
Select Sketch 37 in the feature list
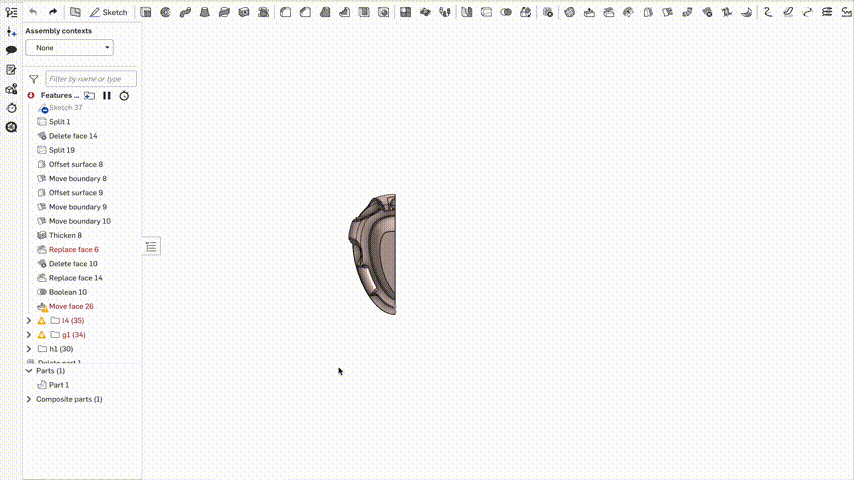coord(65,108)
